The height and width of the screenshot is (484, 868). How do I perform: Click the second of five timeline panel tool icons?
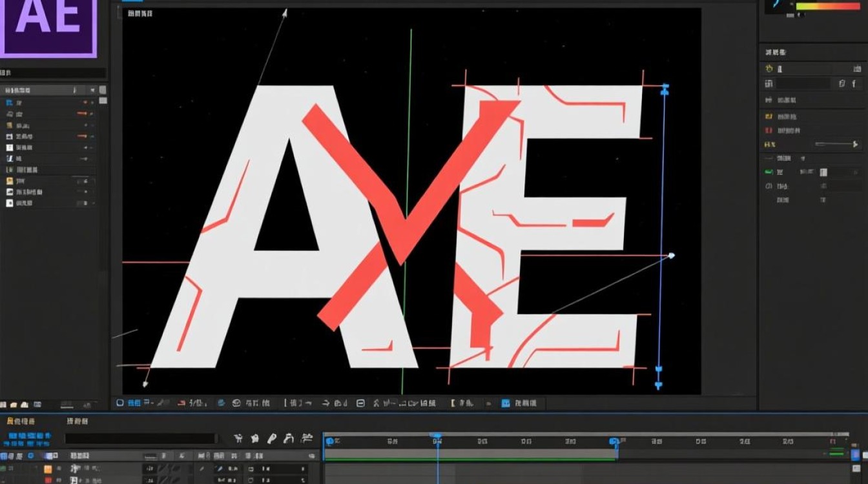tap(255, 438)
